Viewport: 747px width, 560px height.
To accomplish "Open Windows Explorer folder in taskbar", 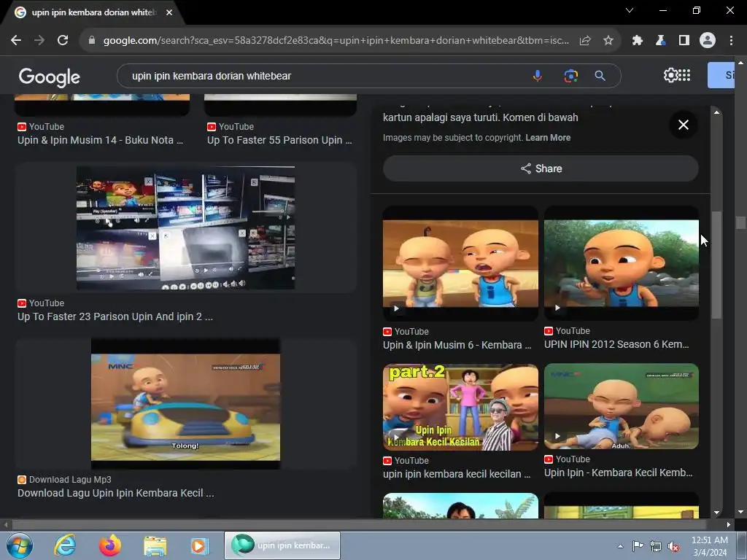I will [x=155, y=545].
